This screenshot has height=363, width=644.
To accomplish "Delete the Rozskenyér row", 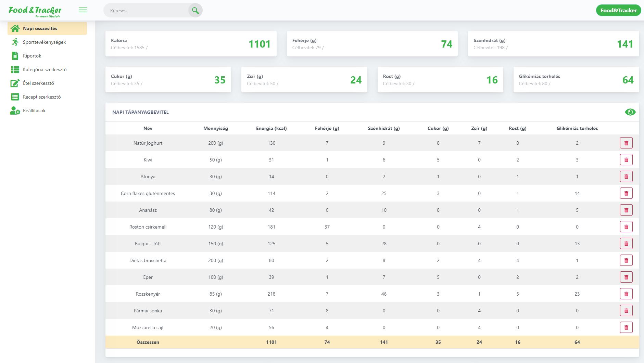I will [x=626, y=294].
